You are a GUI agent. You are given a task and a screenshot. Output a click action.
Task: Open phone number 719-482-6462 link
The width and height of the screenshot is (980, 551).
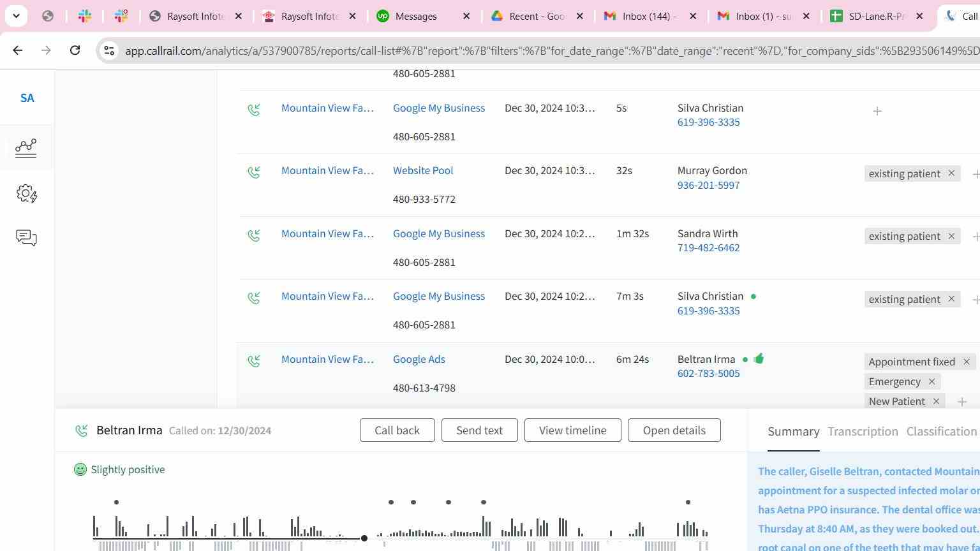708,248
